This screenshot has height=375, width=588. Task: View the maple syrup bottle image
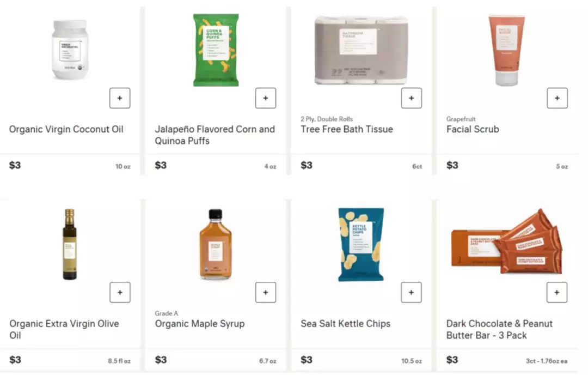pyautogui.click(x=216, y=244)
